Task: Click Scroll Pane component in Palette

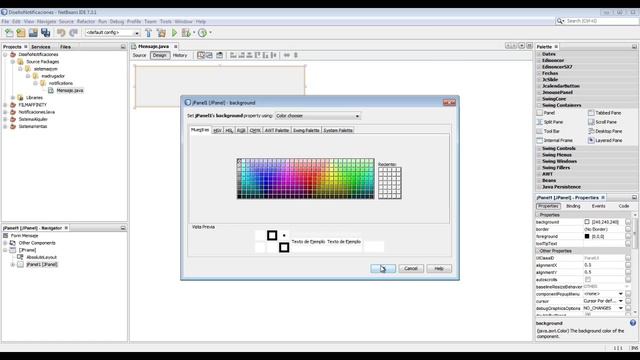Action: point(602,122)
